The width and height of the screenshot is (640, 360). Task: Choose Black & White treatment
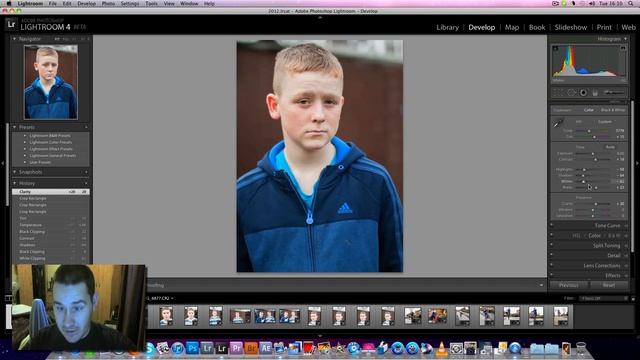tap(613, 110)
